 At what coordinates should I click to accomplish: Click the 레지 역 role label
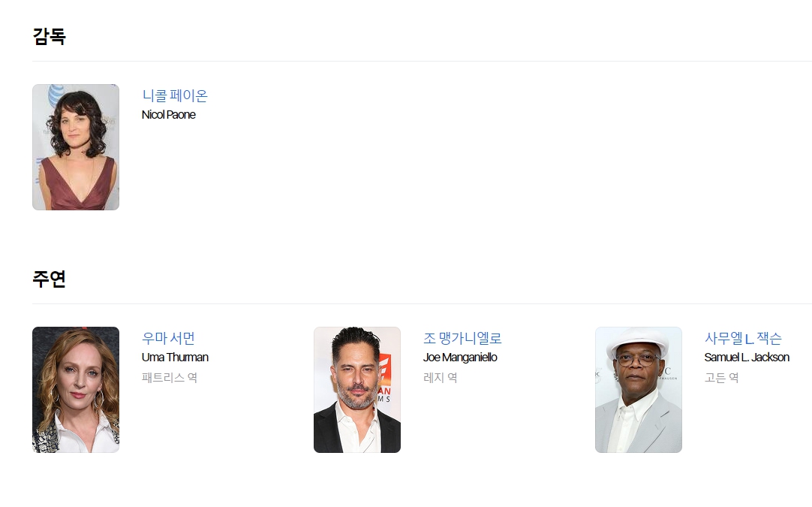coord(441,377)
